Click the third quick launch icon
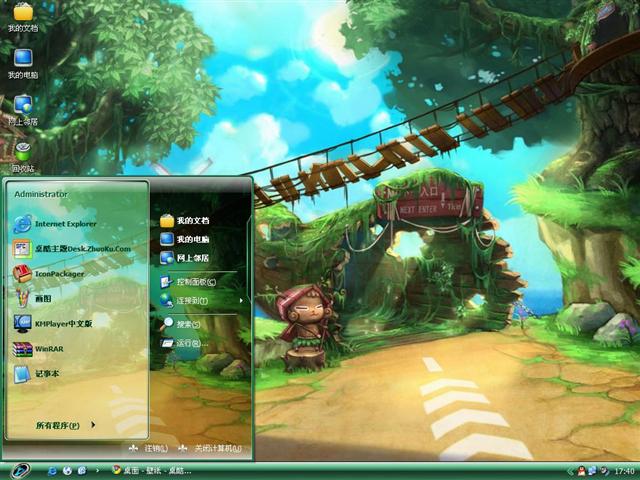This screenshot has height=480, width=640. (82, 471)
